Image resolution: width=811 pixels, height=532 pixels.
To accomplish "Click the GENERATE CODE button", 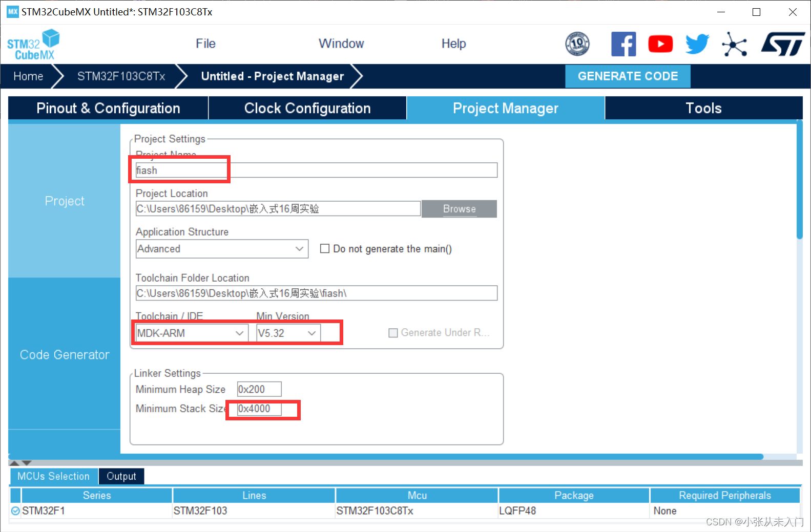I will (x=628, y=76).
